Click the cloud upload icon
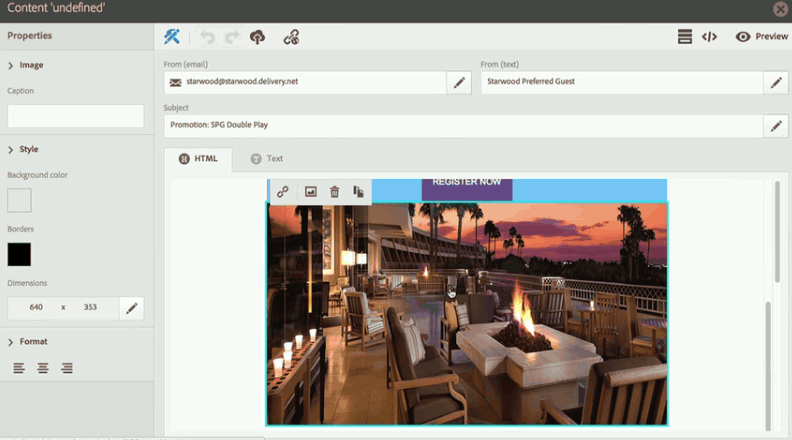Viewport: 792px width, 440px height. [x=258, y=37]
